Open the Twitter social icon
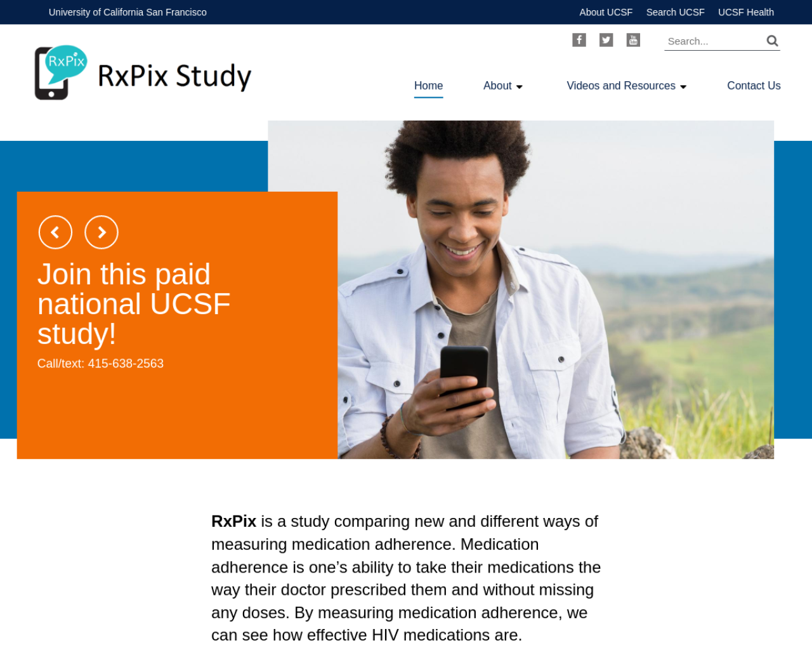The width and height of the screenshot is (812, 650). 606,40
